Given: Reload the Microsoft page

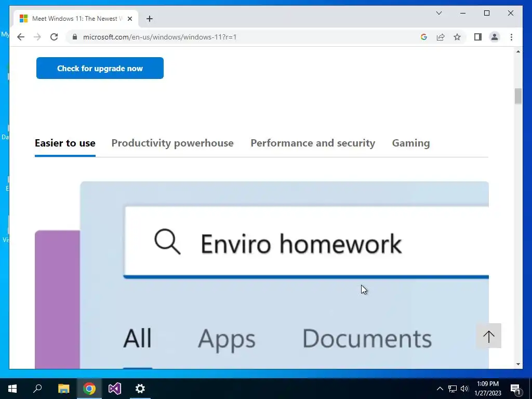Looking at the screenshot, I should pos(54,37).
